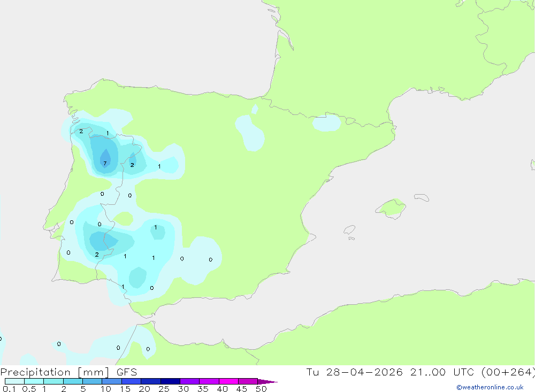
Task: Select the 10–15 mm legend swatch
Action: pyautogui.click(x=112, y=381)
